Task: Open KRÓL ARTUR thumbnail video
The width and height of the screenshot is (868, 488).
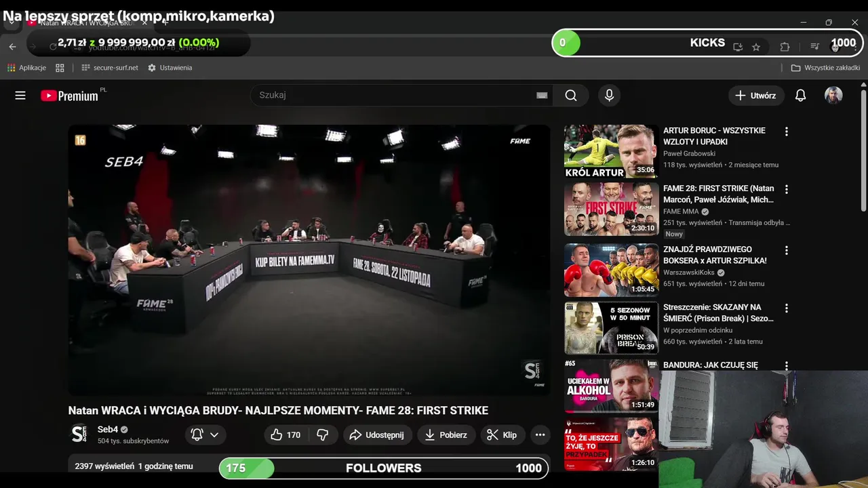Action: (x=611, y=151)
